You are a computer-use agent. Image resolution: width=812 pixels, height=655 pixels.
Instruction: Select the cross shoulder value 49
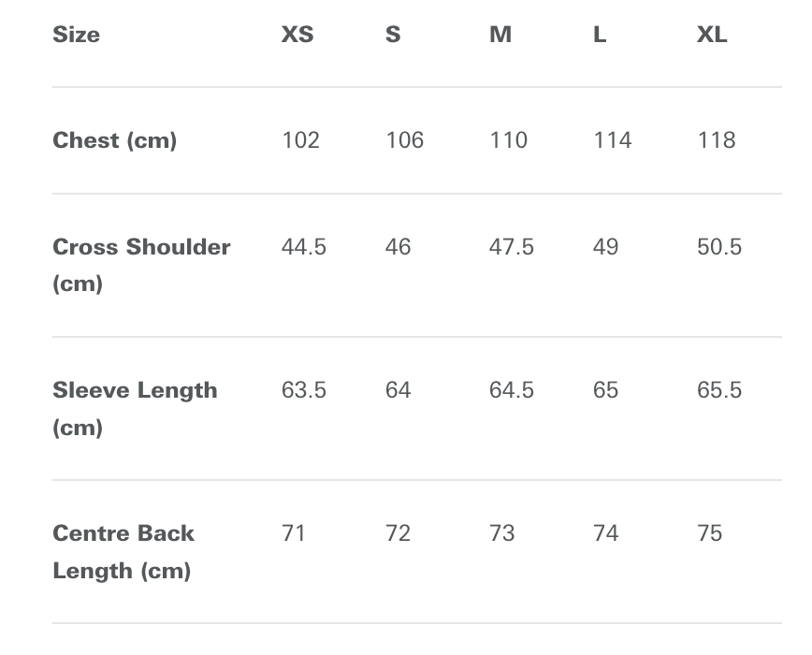point(605,247)
